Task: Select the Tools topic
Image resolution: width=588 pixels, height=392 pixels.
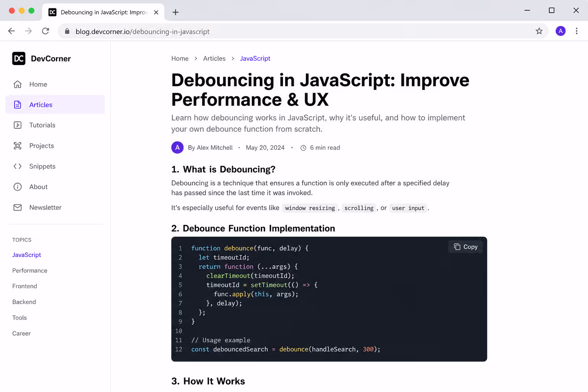Action: (x=20, y=318)
